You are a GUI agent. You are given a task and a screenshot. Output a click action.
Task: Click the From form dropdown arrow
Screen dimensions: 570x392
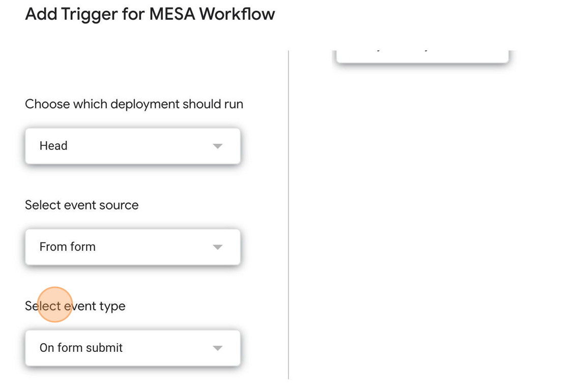pos(217,247)
